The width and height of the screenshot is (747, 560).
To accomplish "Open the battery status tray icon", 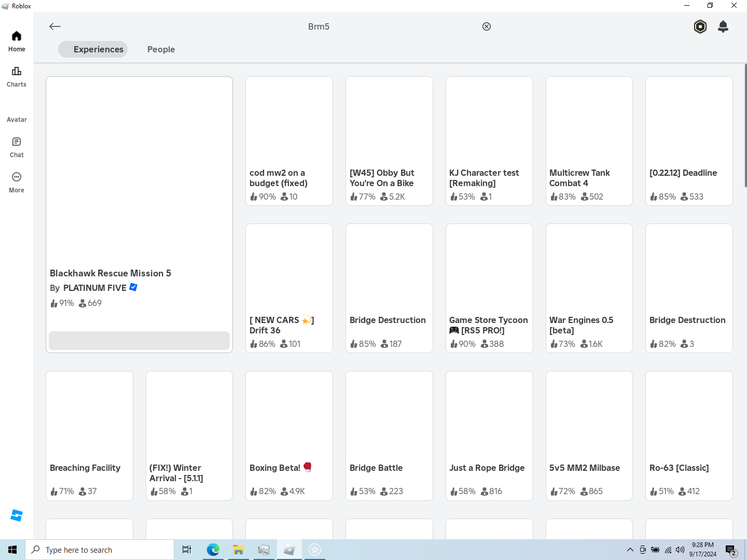I will coord(655,550).
